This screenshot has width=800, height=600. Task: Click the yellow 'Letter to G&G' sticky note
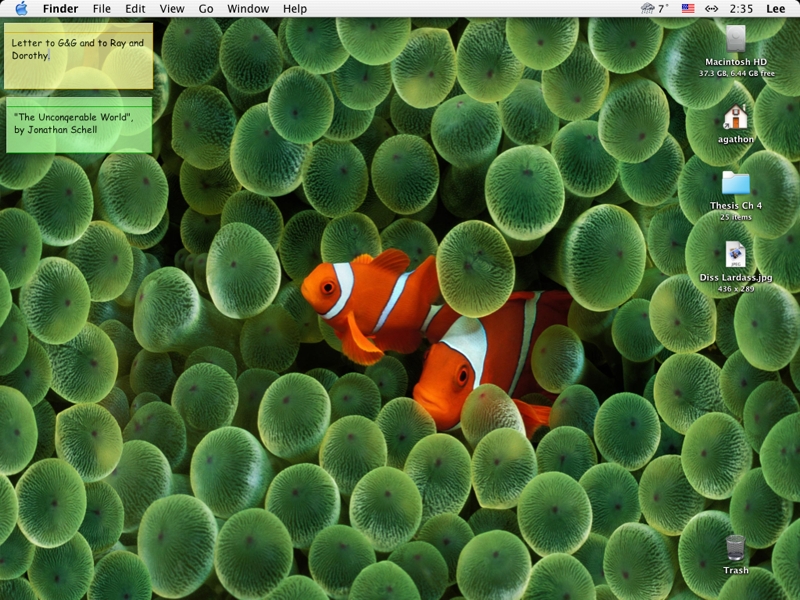pyautogui.click(x=79, y=60)
